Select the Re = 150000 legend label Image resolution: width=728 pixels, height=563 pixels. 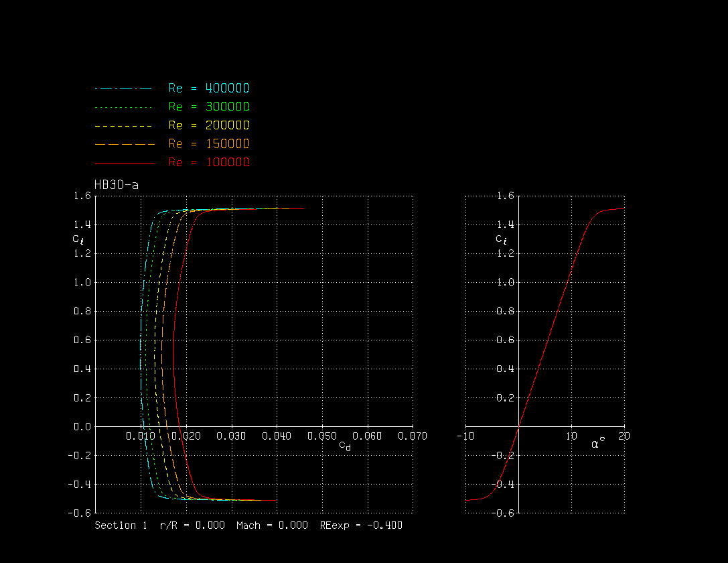point(209,144)
